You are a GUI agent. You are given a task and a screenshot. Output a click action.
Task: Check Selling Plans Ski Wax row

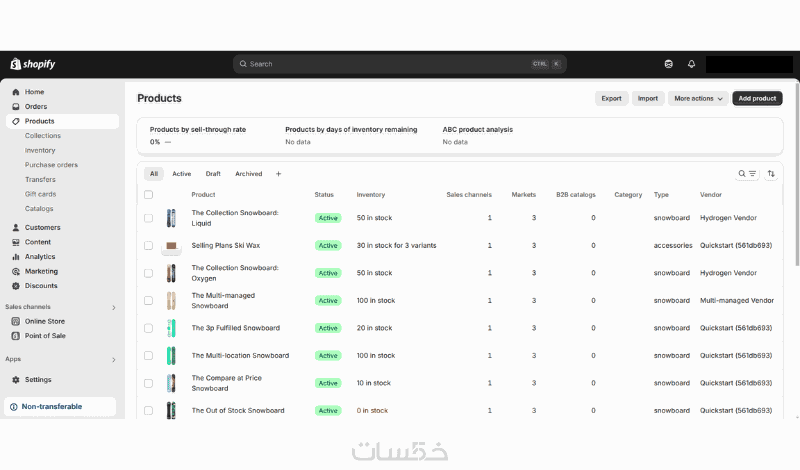pos(148,245)
